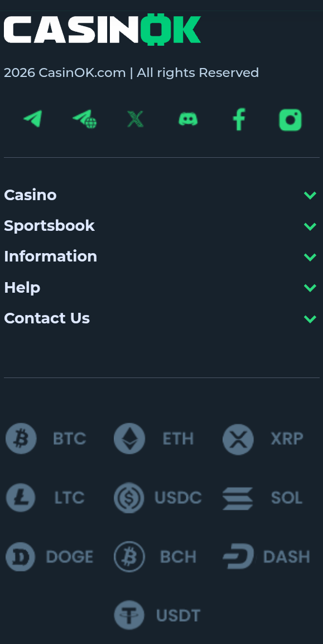Expand the Casino section chevron
This screenshot has height=644, width=323.
click(310, 195)
